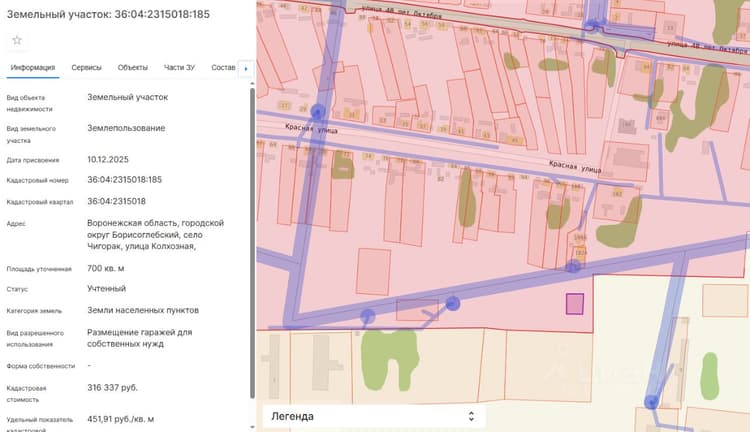Screen dimensions: 750x432
Task: Click the info panel scrollbar thumb
Action: pyautogui.click(x=253, y=243)
